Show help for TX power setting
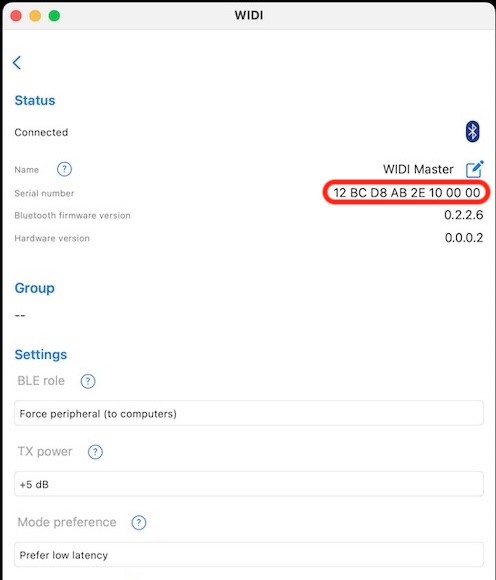Image resolution: width=496 pixels, height=580 pixels. coord(95,452)
